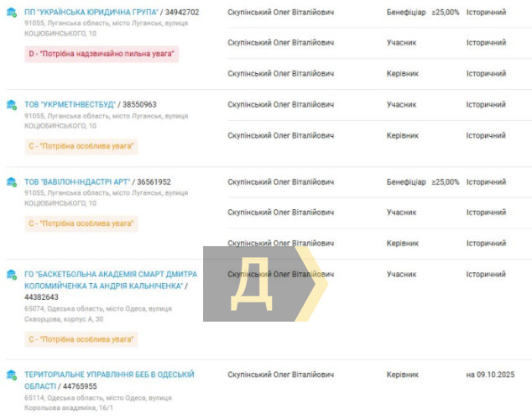Click Керівник role in the БЕБ row

[x=402, y=375]
